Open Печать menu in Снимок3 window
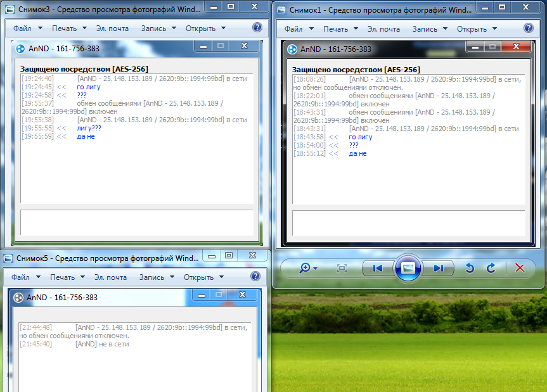This screenshot has width=547, height=392. click(x=69, y=28)
